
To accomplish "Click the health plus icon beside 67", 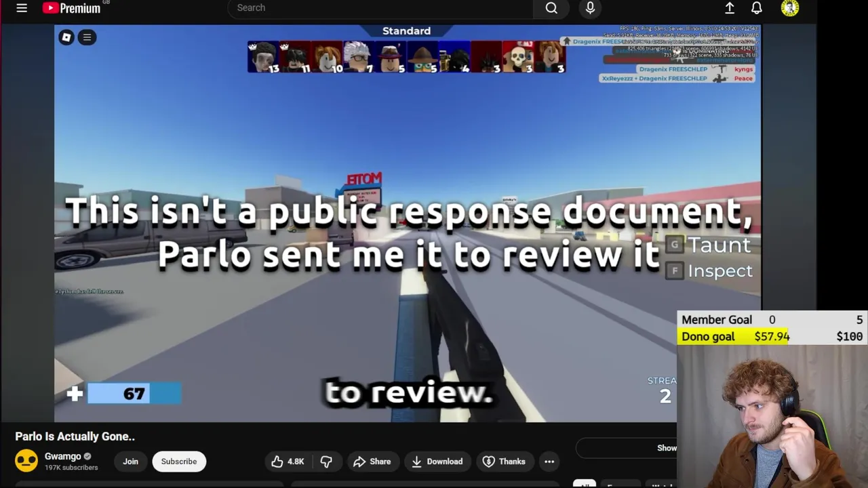I will pyautogui.click(x=75, y=394).
